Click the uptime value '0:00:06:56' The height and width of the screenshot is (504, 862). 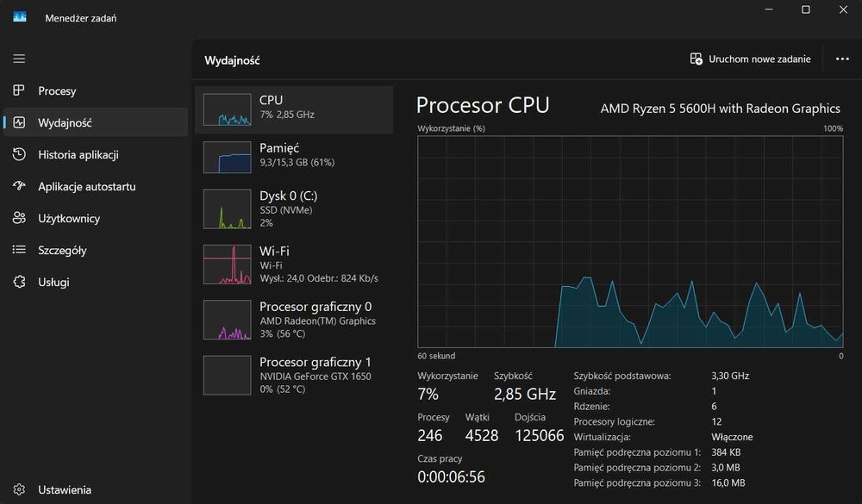[x=452, y=476]
